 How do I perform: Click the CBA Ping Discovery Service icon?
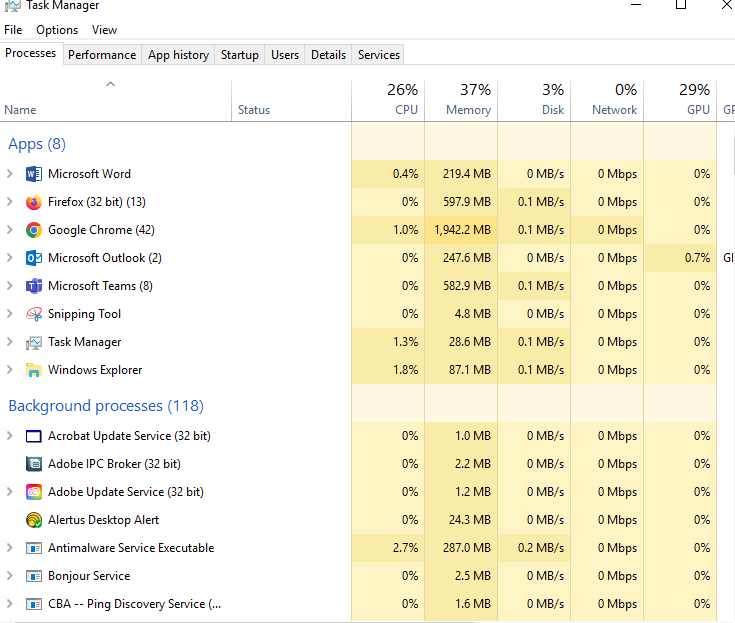click(x=34, y=604)
